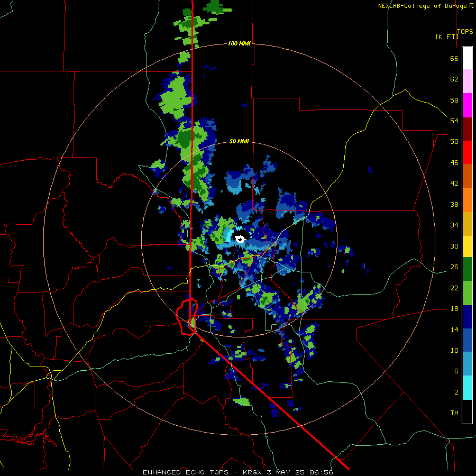Click the '6' legend value
The height and width of the screenshot is (476, 476).
click(x=456, y=371)
